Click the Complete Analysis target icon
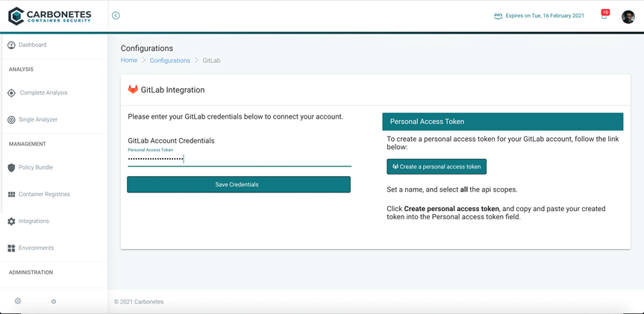644x314 pixels. (11, 93)
